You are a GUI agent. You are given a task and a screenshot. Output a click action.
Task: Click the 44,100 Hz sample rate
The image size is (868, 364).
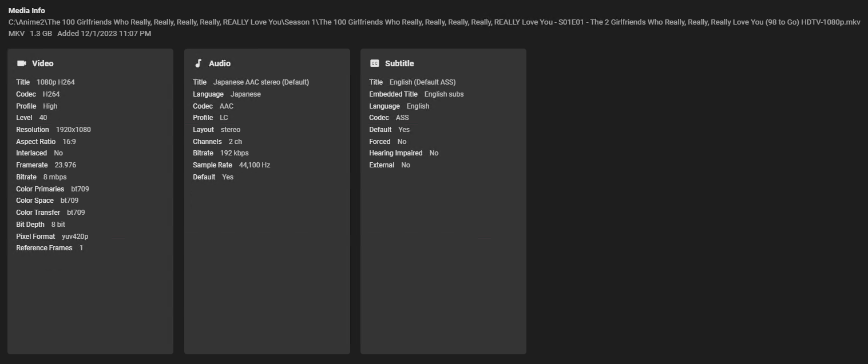click(255, 165)
